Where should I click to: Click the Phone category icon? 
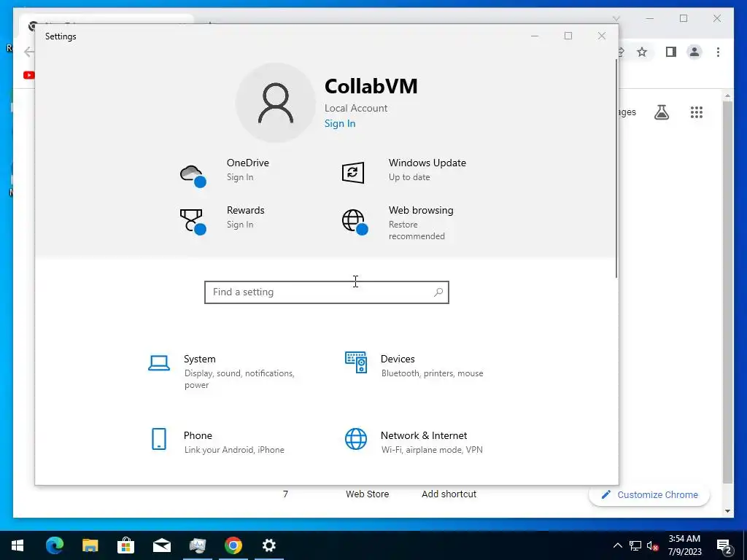(158, 438)
